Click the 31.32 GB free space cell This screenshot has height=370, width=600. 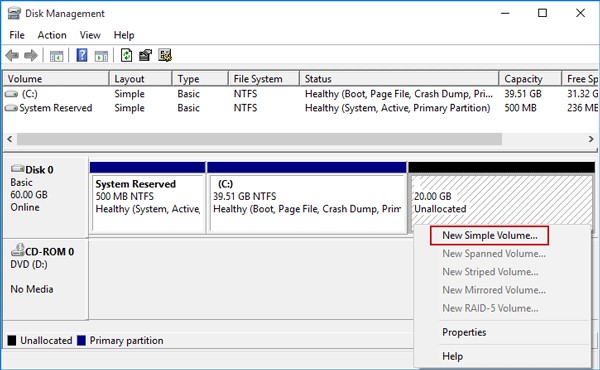coord(582,94)
